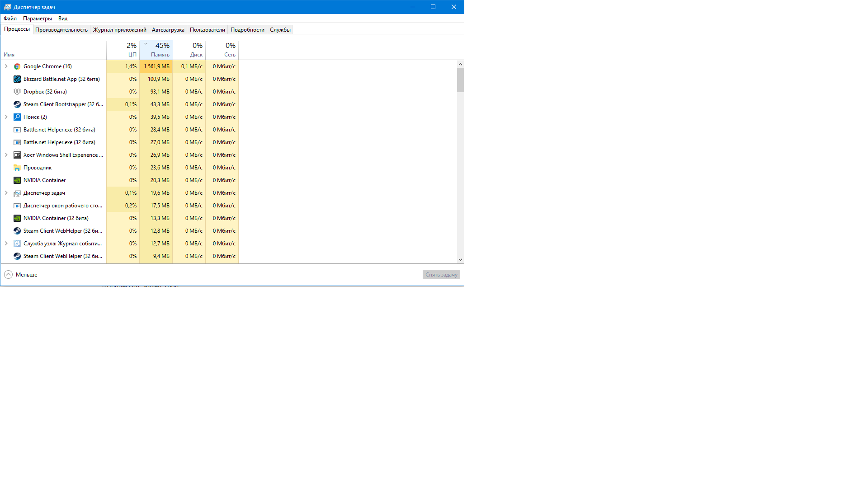Image resolution: width=868 pixels, height=488 pixels.
Task: Select the Steam Client Bootstrapper icon
Action: pyautogui.click(x=17, y=104)
